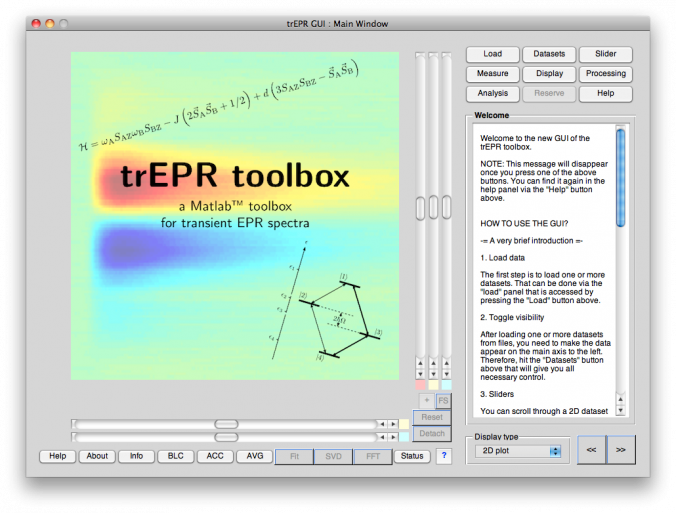Click the AVG button
This screenshot has width=676, height=513.
tap(254, 456)
